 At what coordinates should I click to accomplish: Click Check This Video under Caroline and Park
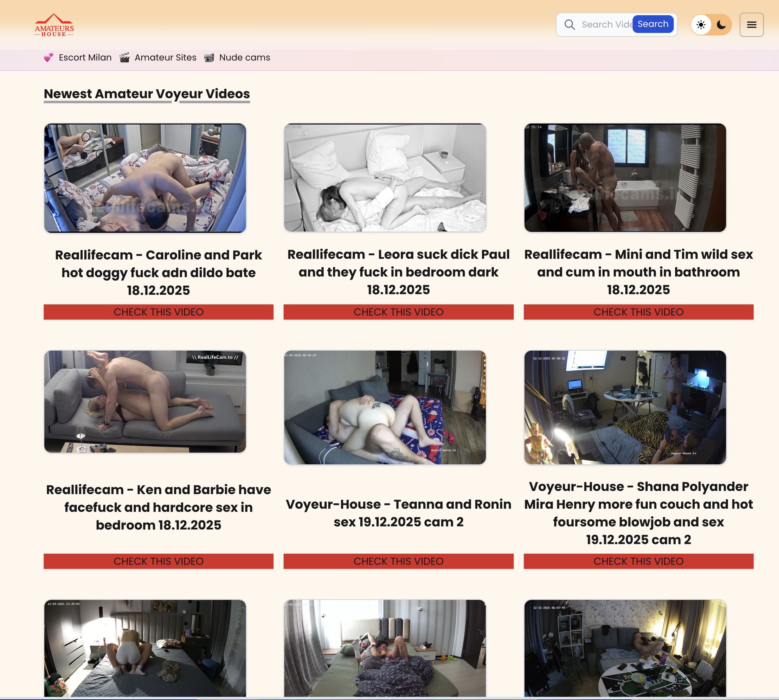coord(158,312)
